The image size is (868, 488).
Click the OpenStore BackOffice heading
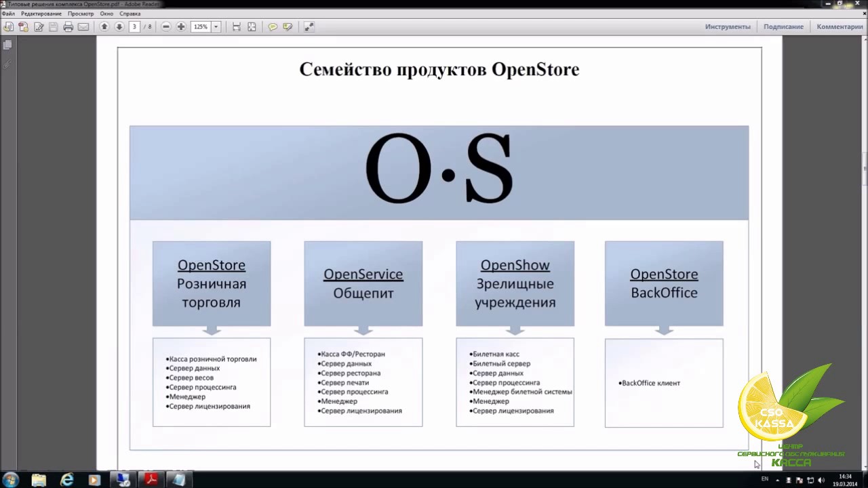[x=664, y=283]
